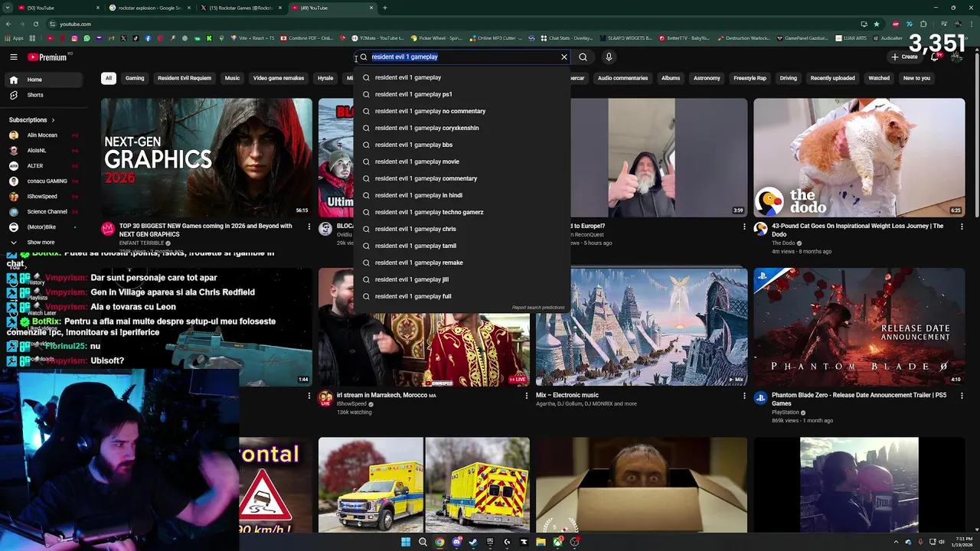Open options for Phantom Blade Zero video
This screenshot has width=980, height=551.
point(962,396)
